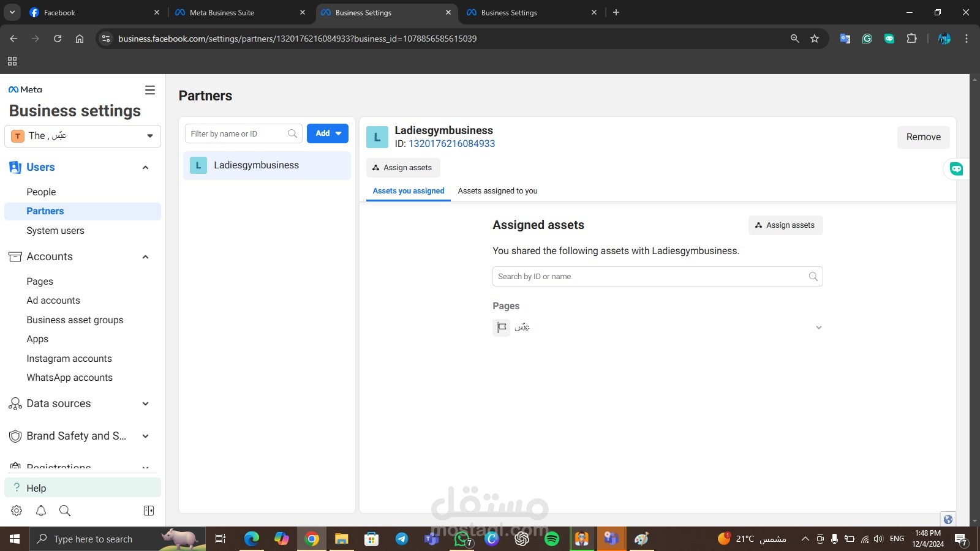980x551 pixels.
Task: Open File Explorer from the taskbar
Action: (x=342, y=539)
